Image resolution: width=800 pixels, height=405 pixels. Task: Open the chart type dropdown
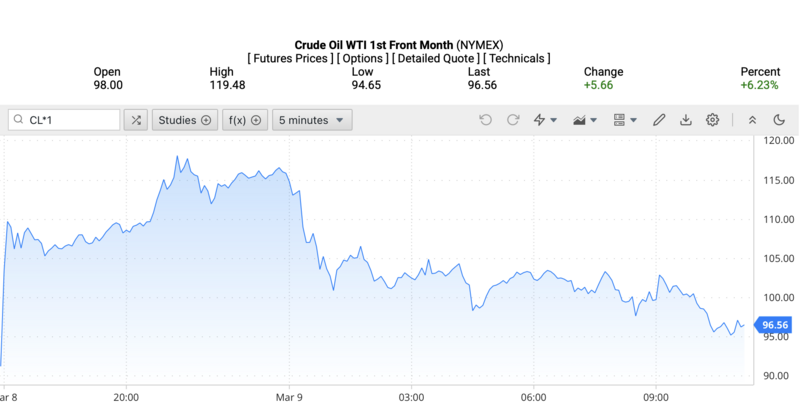click(584, 120)
